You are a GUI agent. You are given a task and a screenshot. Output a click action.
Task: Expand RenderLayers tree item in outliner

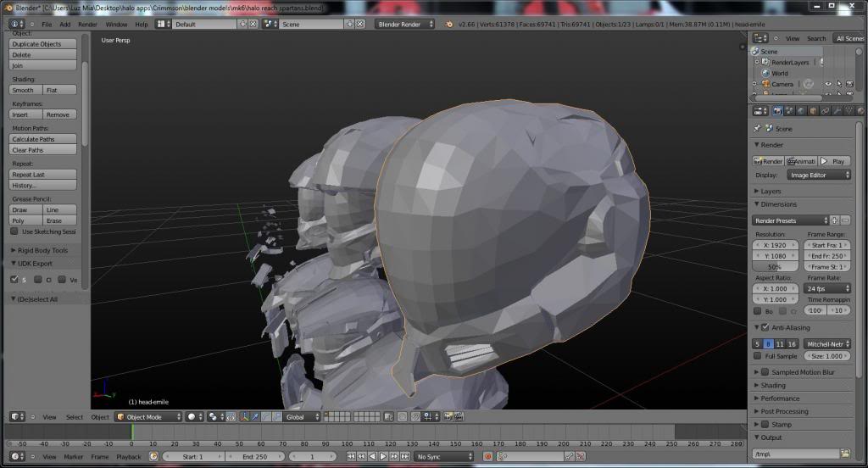click(757, 62)
